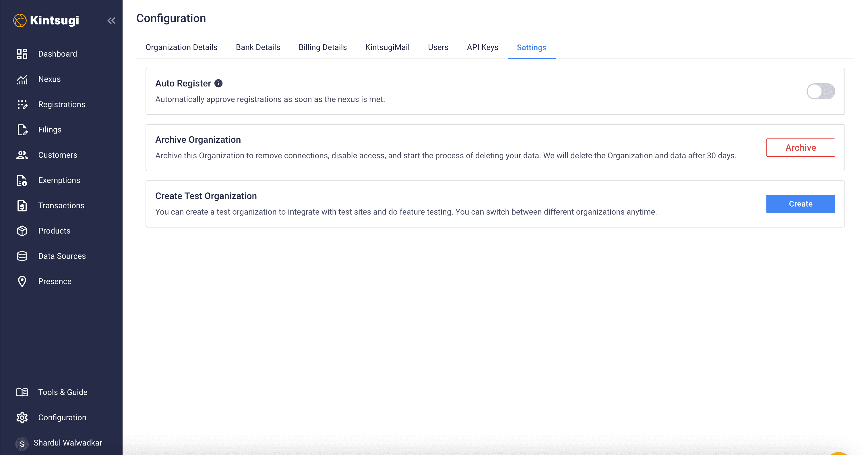Click the Registrations icon in sidebar
Viewport: 868px width, 455px height.
point(22,105)
